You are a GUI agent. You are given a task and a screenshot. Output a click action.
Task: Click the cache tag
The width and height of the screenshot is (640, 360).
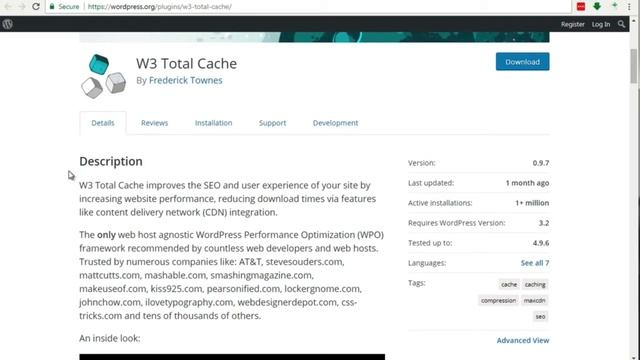tap(509, 284)
